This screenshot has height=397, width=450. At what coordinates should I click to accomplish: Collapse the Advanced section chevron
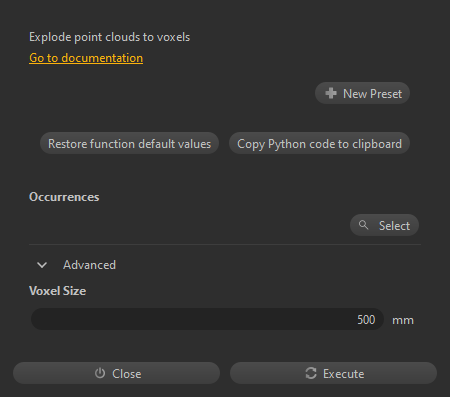pos(42,265)
